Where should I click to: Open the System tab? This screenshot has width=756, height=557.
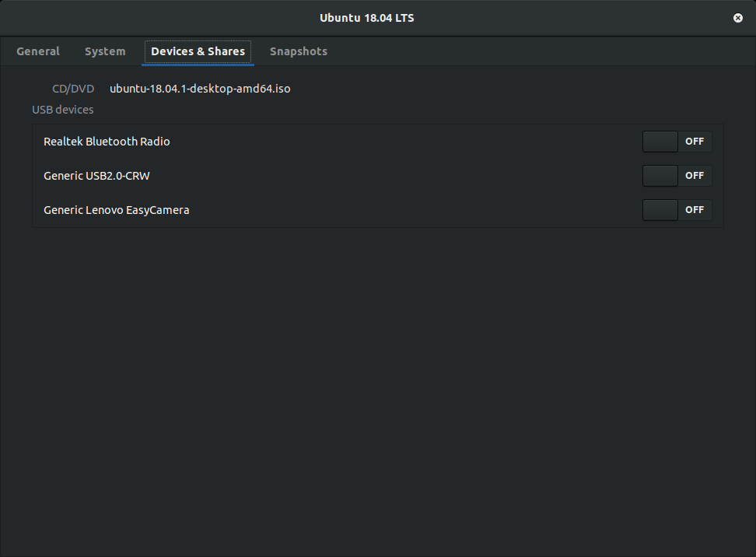coord(105,51)
